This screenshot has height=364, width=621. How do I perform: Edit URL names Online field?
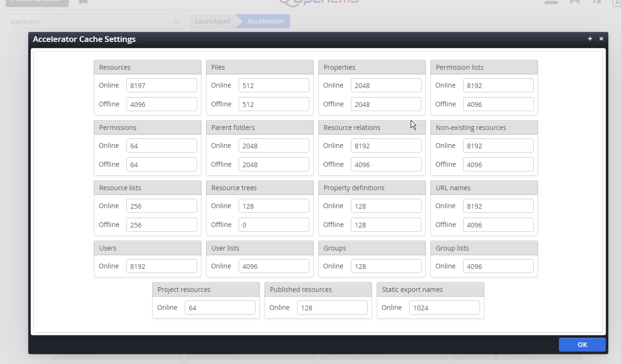(x=498, y=206)
